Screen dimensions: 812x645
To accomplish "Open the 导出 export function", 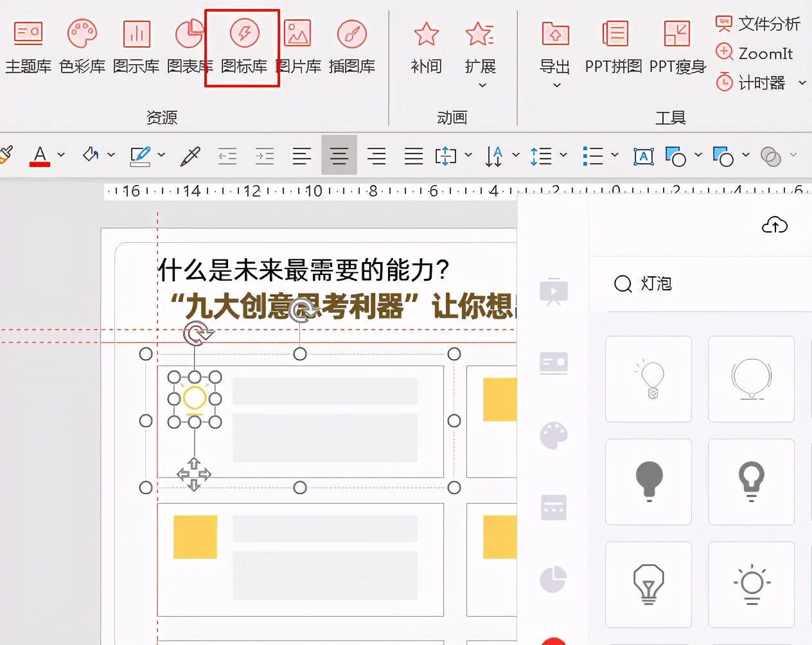I will [554, 45].
